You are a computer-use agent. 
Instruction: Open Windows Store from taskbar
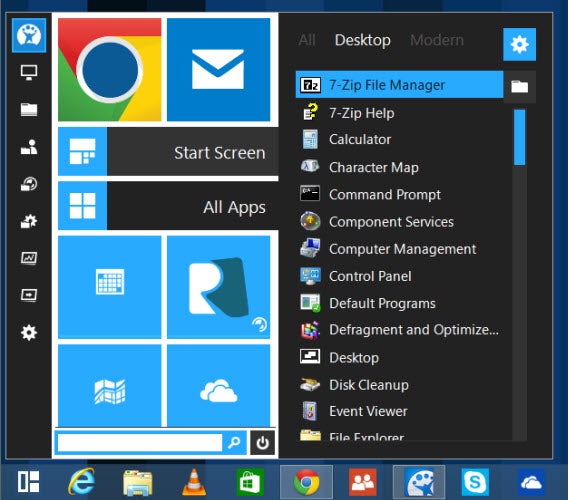(x=250, y=482)
